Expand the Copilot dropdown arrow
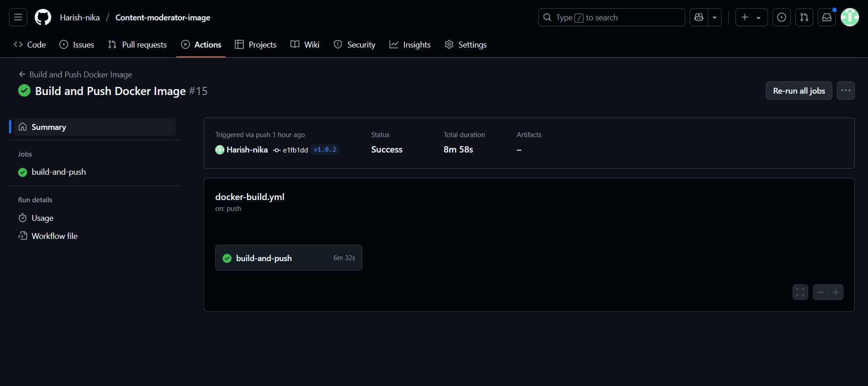 tap(715, 17)
